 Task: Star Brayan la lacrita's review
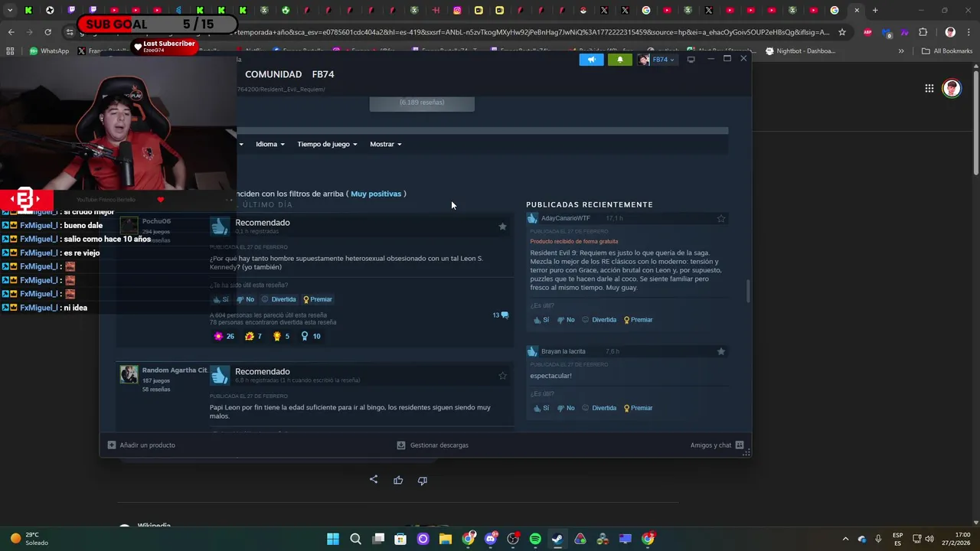tap(720, 351)
